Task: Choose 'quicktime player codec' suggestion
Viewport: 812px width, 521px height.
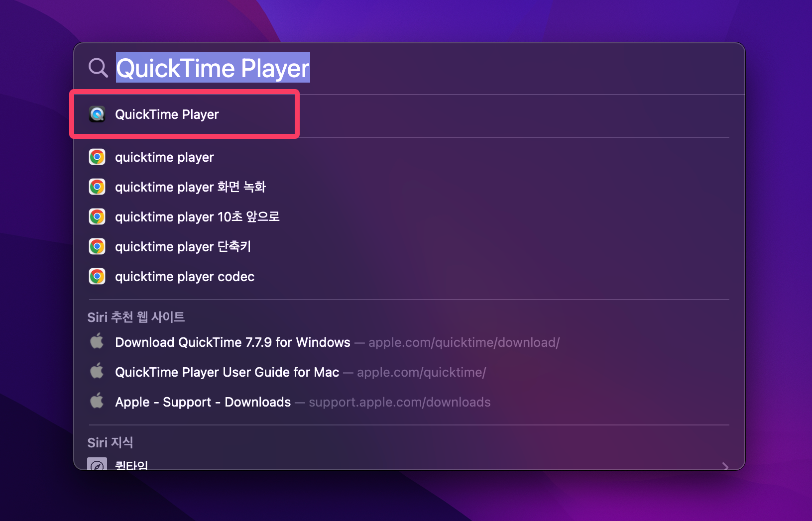Action: [x=185, y=277]
